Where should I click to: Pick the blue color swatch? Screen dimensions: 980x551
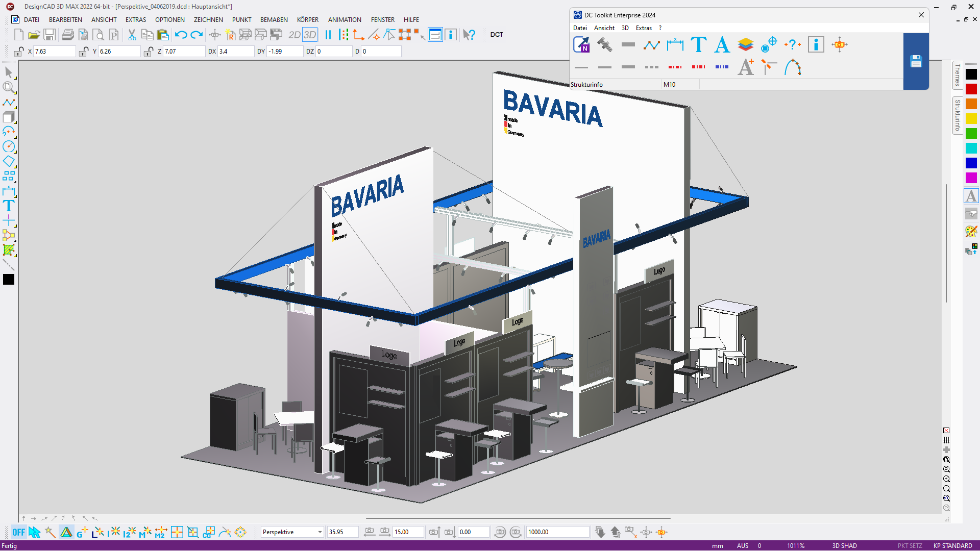(x=971, y=163)
